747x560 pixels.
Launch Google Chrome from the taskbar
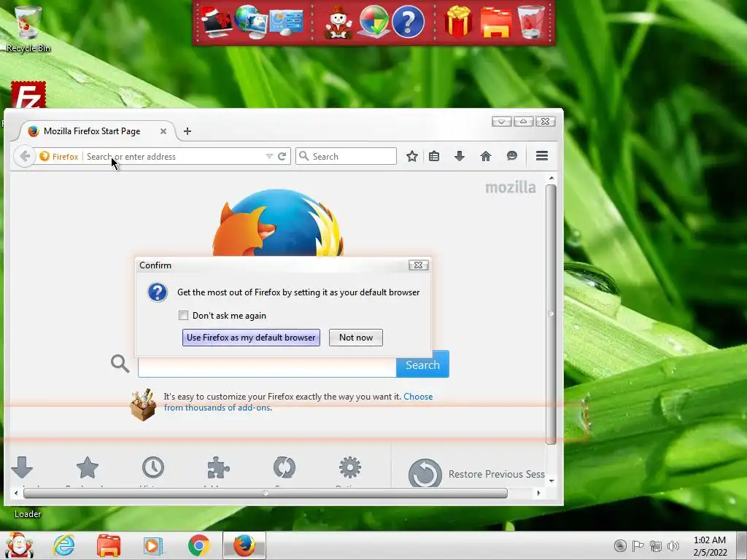[x=198, y=545]
